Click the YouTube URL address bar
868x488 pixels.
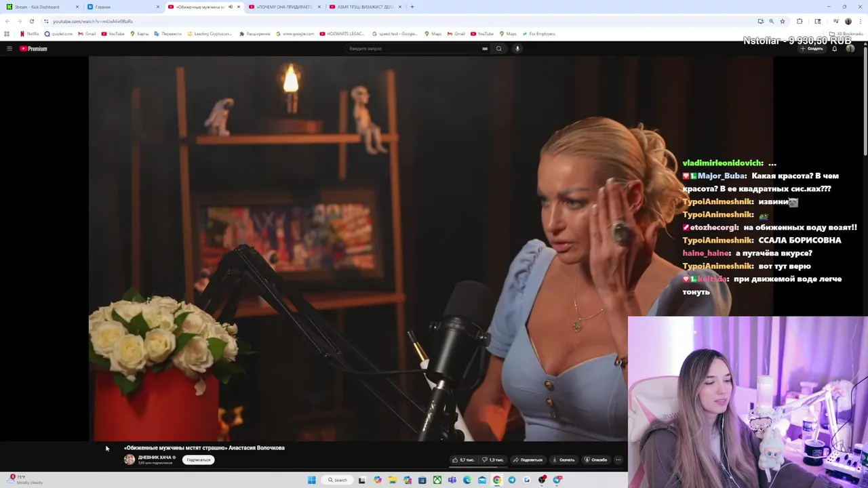400,21
